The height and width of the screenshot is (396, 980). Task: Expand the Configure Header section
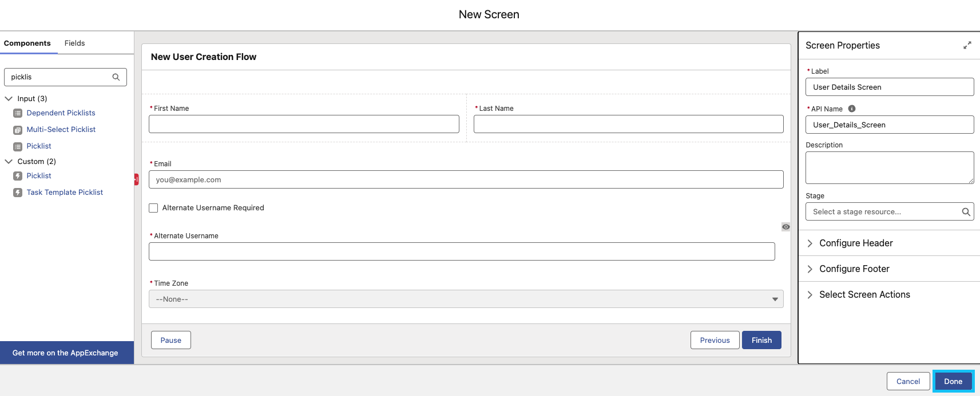pos(855,243)
